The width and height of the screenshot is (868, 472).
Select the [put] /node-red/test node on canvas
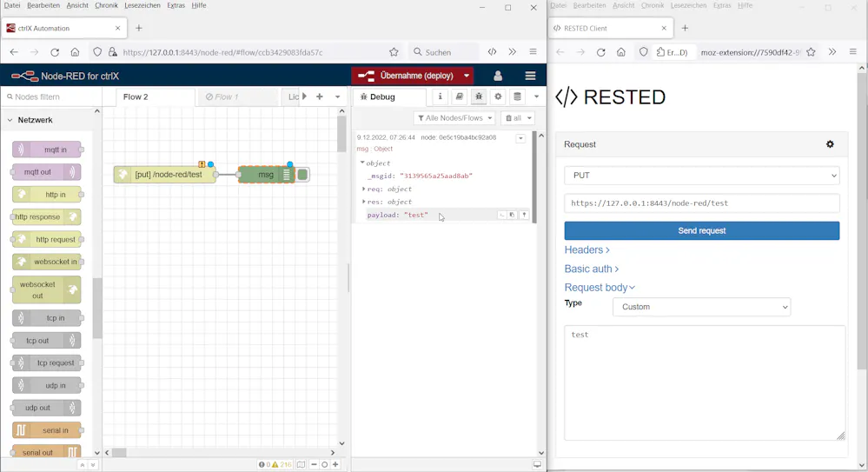click(165, 175)
